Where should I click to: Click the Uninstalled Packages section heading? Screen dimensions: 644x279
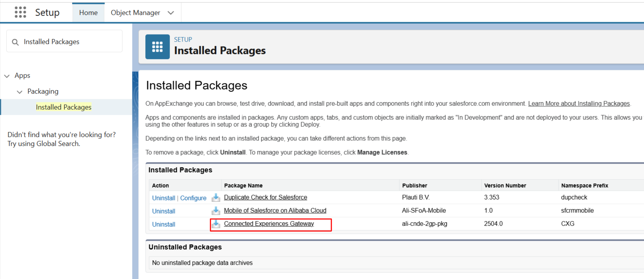click(185, 247)
